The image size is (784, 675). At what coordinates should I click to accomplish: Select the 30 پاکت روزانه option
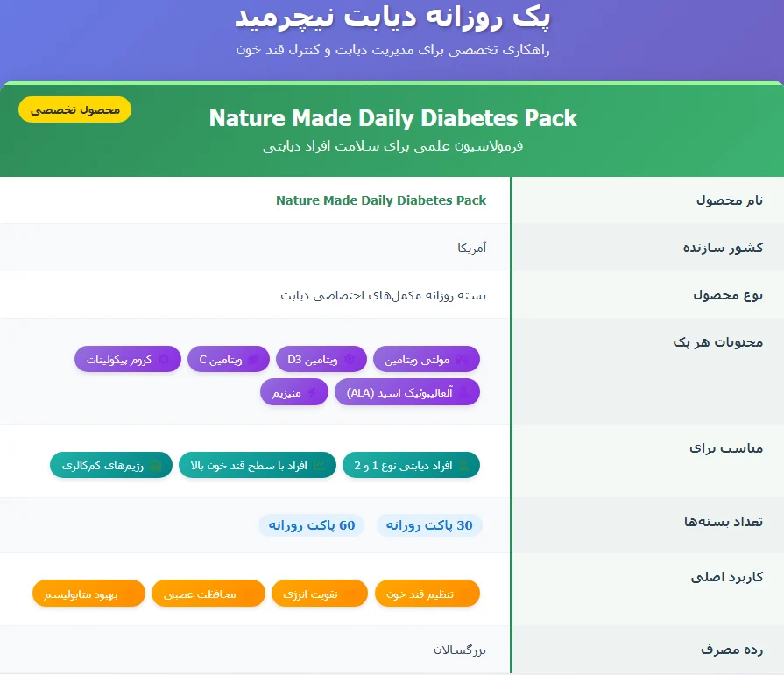pos(430,525)
